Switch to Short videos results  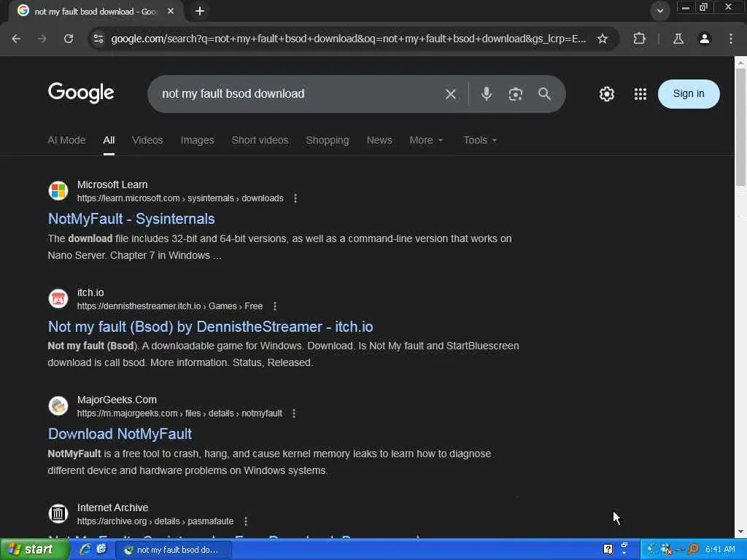click(x=260, y=140)
